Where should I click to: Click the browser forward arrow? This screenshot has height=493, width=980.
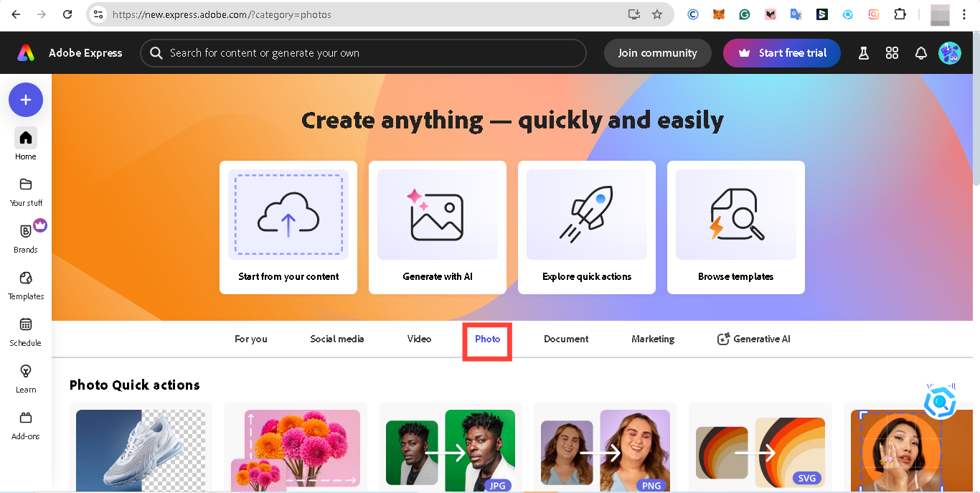pos(42,14)
